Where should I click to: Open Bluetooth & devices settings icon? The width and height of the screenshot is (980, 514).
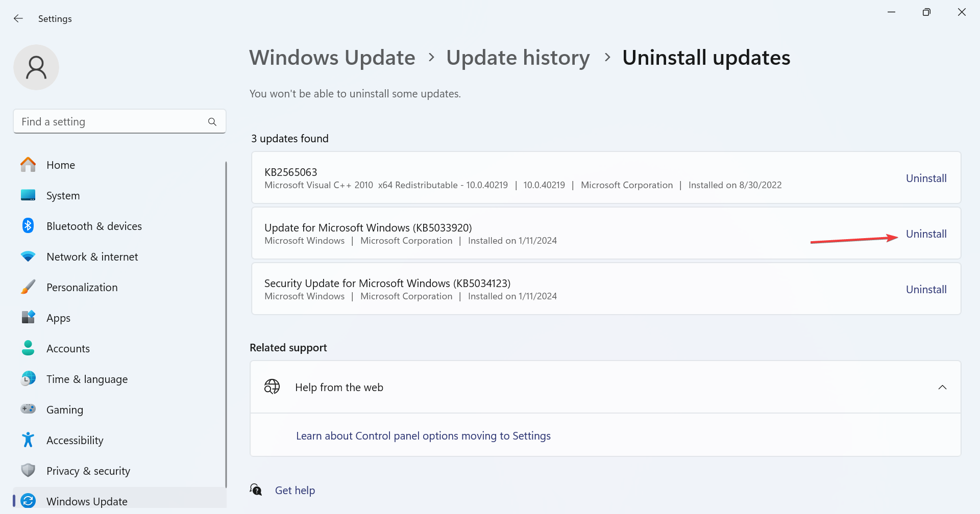28,226
